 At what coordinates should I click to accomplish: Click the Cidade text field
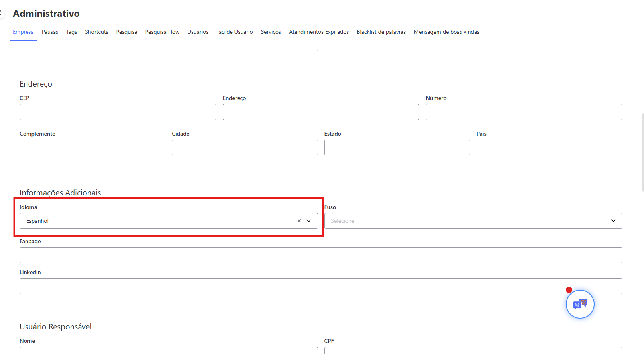pyautogui.click(x=245, y=148)
